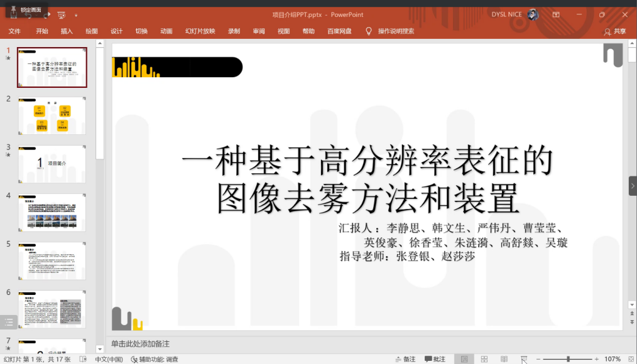Open Slide Sorter view icon

[484, 359]
